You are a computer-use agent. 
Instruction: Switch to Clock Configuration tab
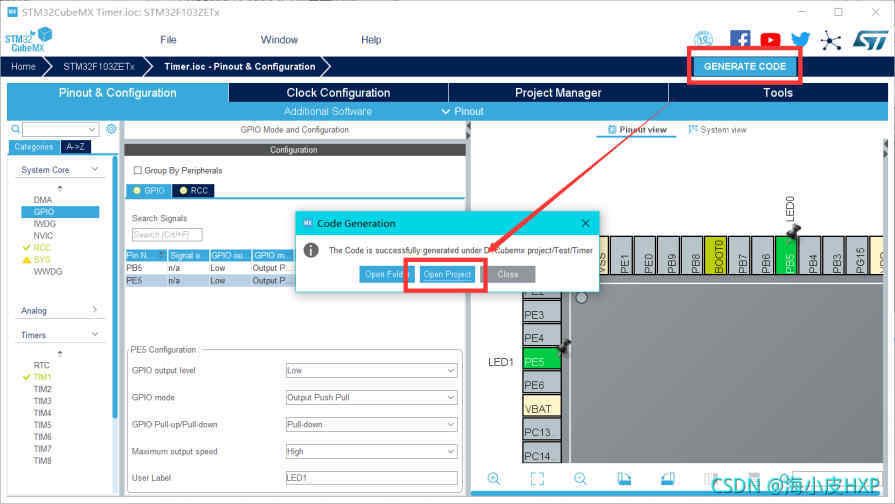pos(338,92)
